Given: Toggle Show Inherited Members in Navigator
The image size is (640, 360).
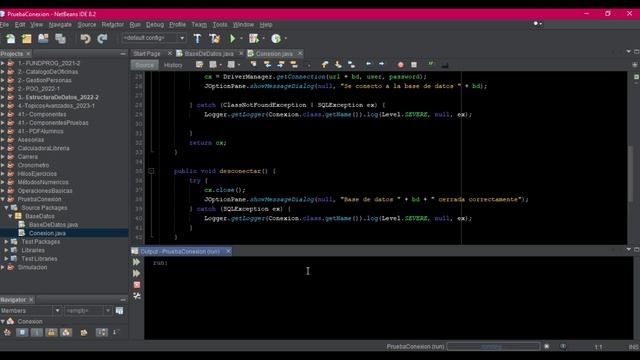Looking at the screenshot, I should [7, 332].
